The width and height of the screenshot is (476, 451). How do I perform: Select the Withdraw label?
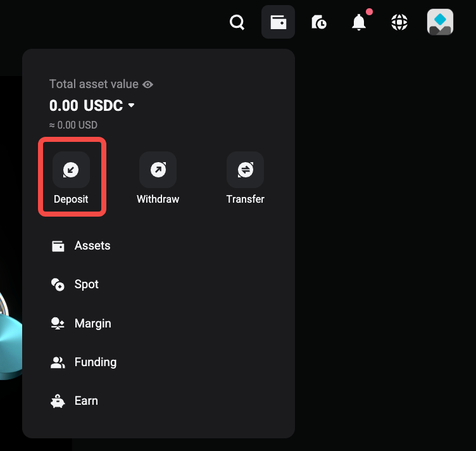158,200
